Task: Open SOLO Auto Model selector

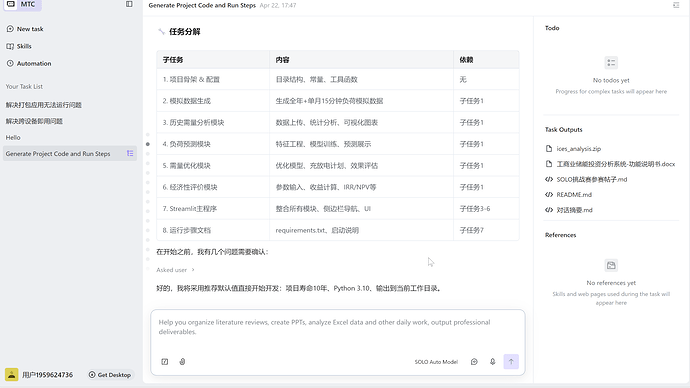Action: (436, 362)
